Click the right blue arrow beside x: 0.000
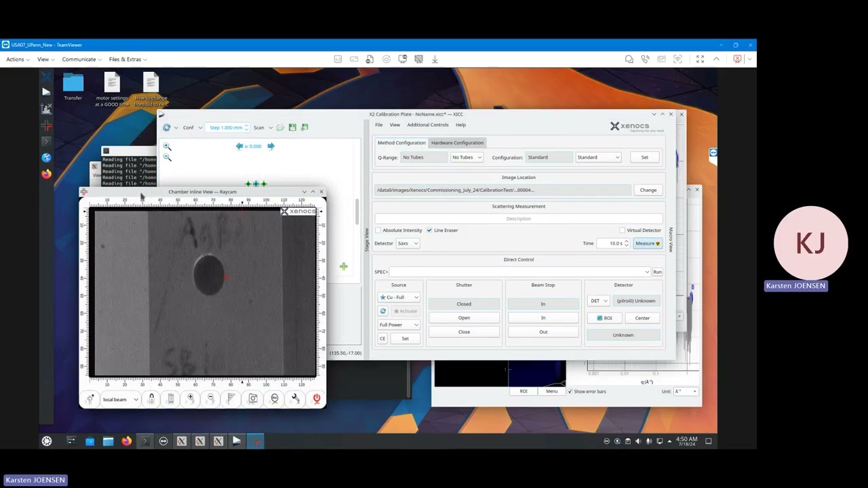Screen dimensions: 868x488 point(271,146)
